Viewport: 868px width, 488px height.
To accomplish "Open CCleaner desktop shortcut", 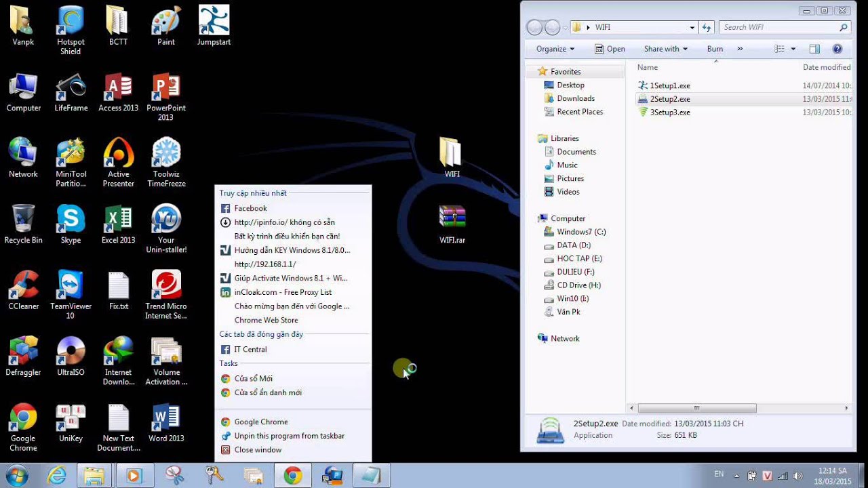I will coord(23,290).
